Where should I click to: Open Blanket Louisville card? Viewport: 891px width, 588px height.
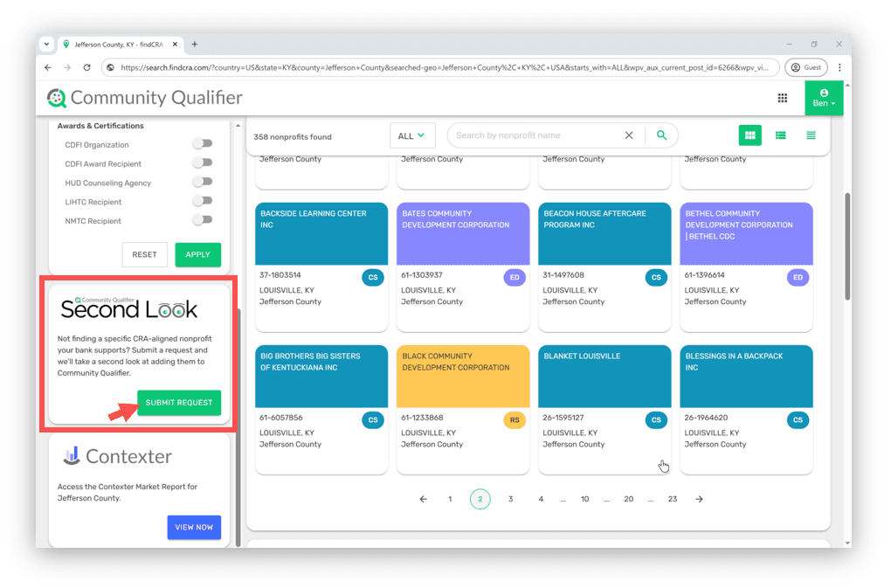pos(604,410)
